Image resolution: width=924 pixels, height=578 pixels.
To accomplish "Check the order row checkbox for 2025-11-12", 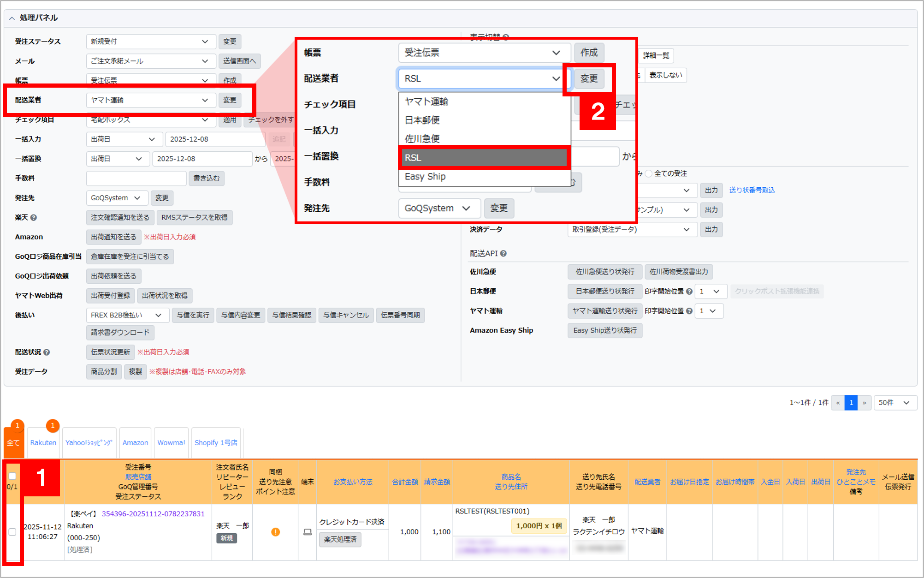I will point(12,532).
